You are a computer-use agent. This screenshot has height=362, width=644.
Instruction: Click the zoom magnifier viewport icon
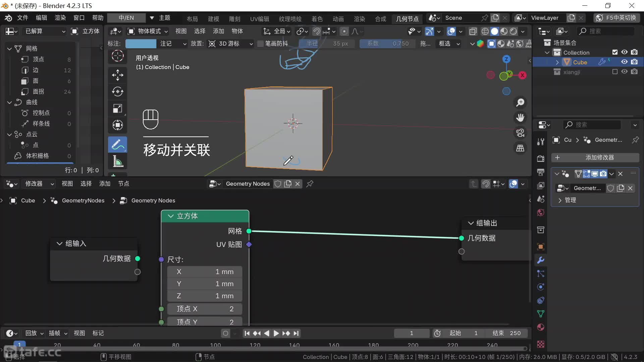520,102
